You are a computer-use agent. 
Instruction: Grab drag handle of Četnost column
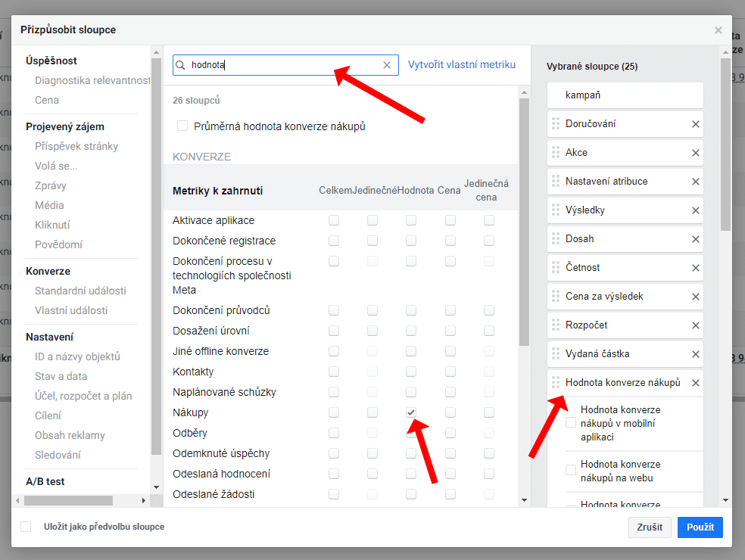tap(556, 268)
